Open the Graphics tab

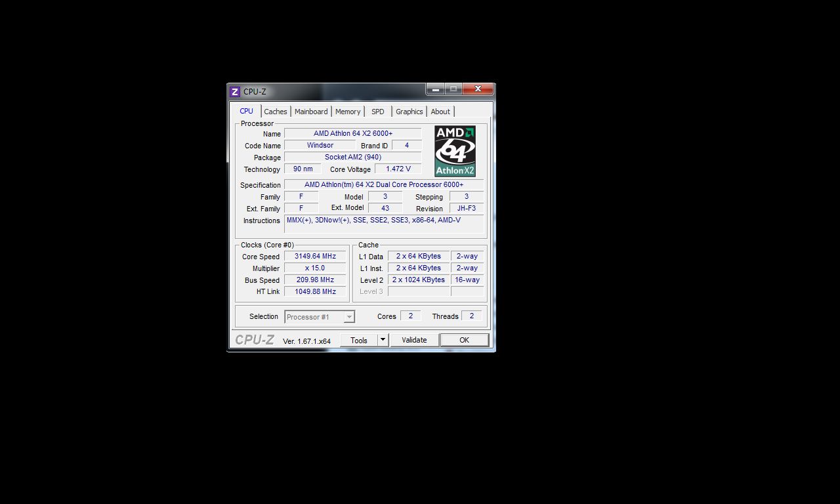point(409,112)
